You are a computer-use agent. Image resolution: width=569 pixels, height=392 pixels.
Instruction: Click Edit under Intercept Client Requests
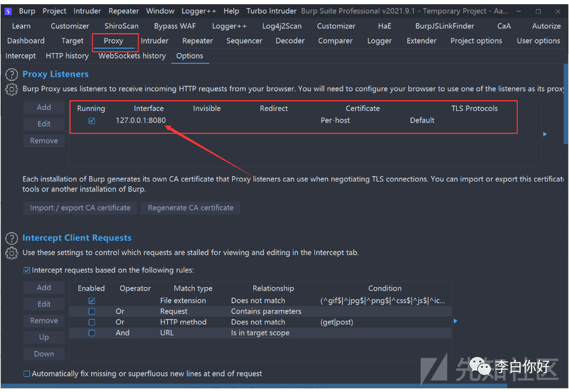44,304
